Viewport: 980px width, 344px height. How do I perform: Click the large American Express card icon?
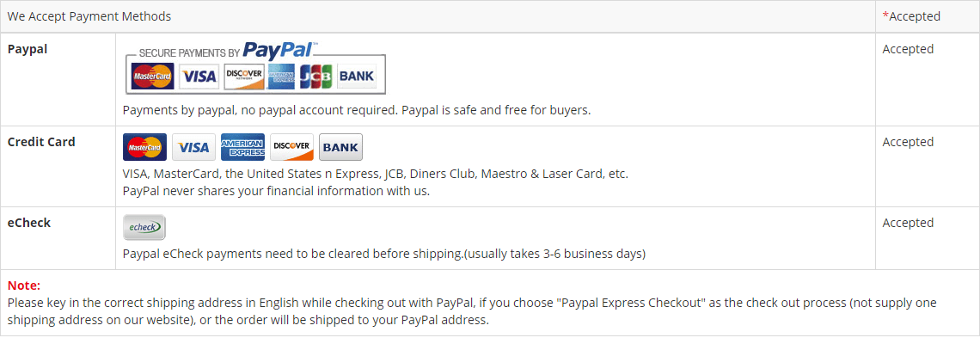(x=242, y=147)
